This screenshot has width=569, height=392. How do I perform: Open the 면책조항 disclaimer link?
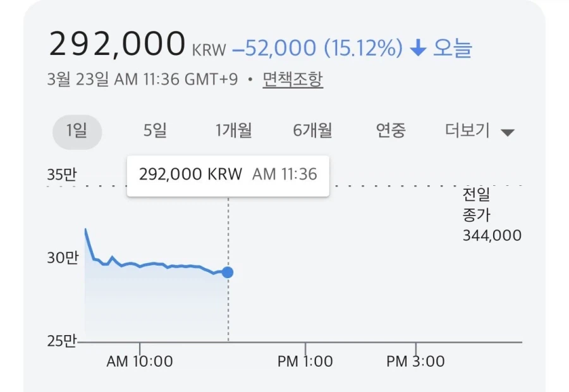[x=293, y=80]
